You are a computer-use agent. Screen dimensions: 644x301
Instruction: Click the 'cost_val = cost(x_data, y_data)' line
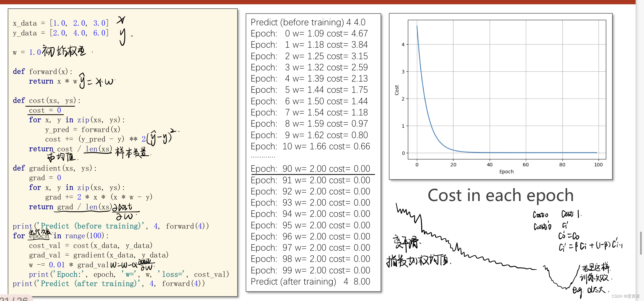pyautogui.click(x=91, y=246)
